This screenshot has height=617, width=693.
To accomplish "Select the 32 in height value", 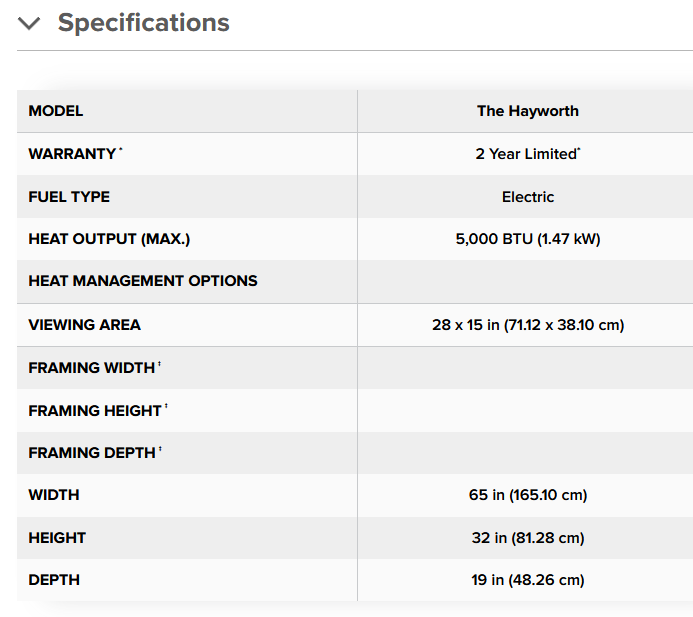I will 527,538.
